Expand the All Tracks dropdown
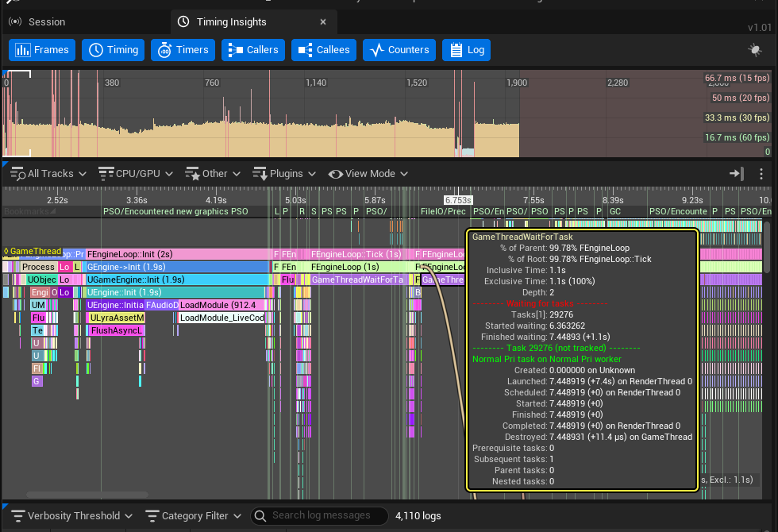Viewport: 778px width, 532px height. 49,174
